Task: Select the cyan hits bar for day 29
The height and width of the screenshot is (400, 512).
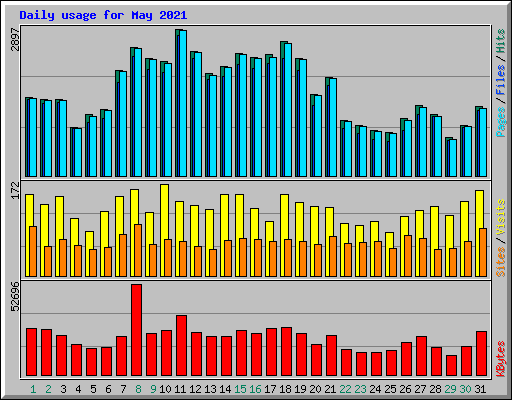Action: [453, 158]
